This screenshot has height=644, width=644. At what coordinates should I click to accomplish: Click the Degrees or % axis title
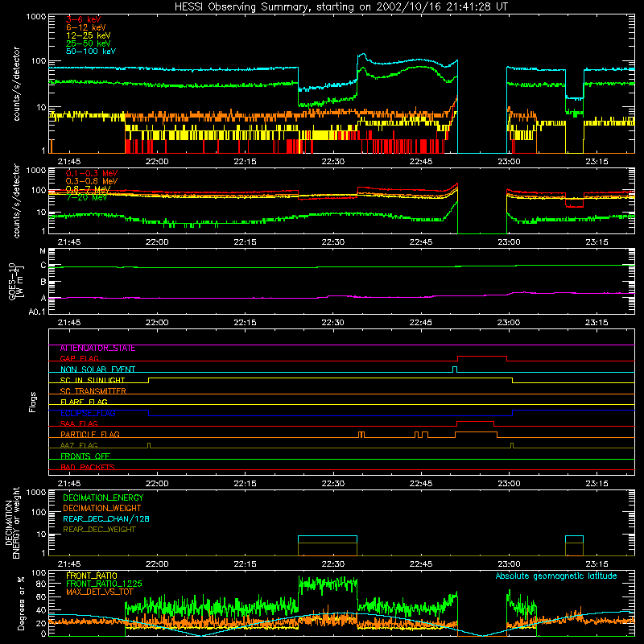coord(21,603)
